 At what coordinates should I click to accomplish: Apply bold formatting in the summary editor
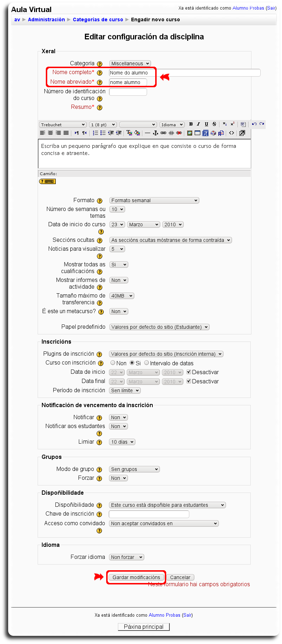point(191,124)
